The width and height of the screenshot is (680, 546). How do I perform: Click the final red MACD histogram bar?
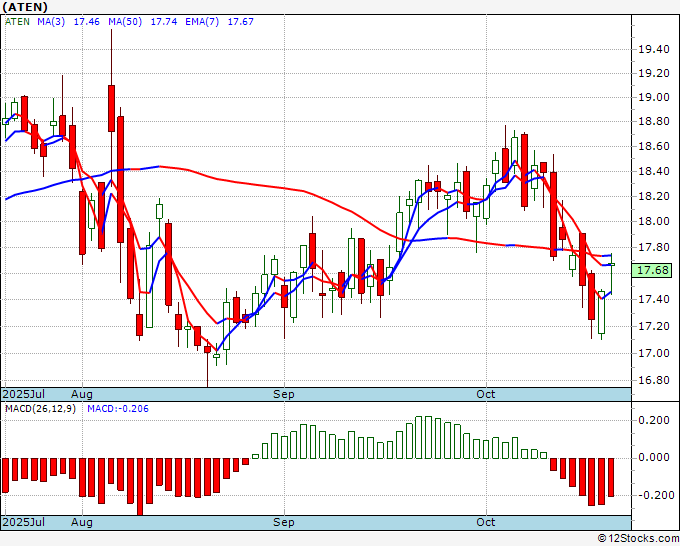pyautogui.click(x=611, y=477)
